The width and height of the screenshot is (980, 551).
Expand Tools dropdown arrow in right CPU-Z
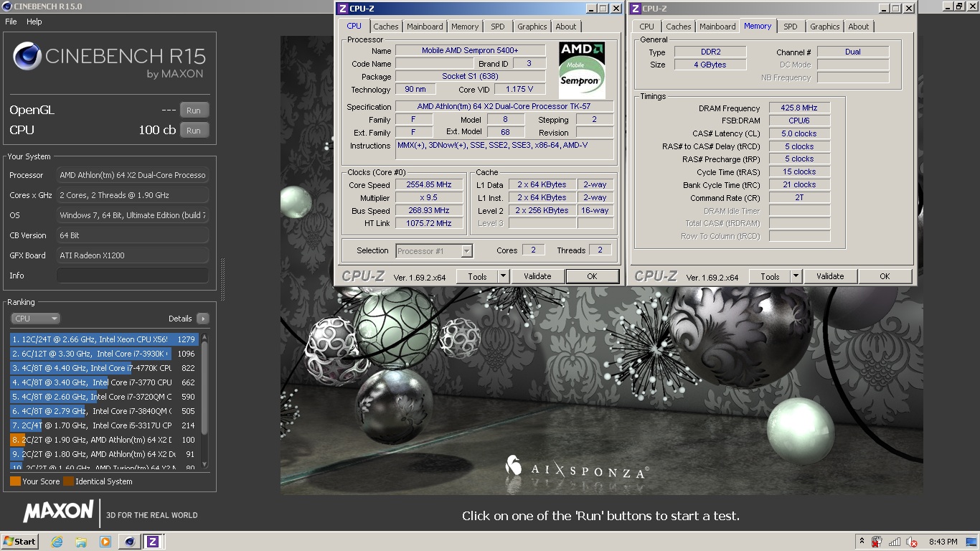coord(796,276)
